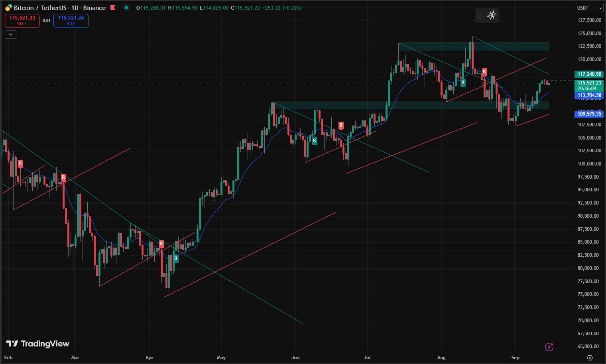Click the current price 115,521.23 countdown label
Image resolution: width=606 pixels, height=364 pixels.
(x=589, y=86)
